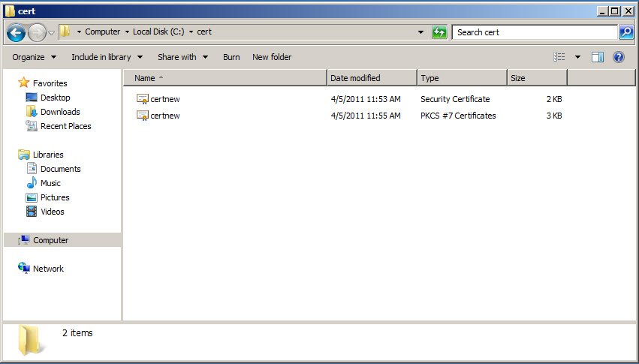Click the Computer monitor icon

tap(23, 240)
